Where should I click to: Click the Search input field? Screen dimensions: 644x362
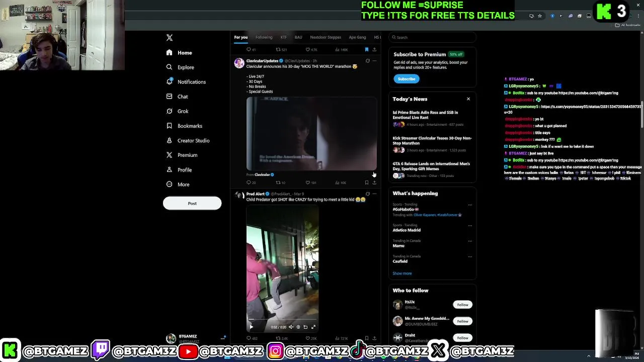433,37
